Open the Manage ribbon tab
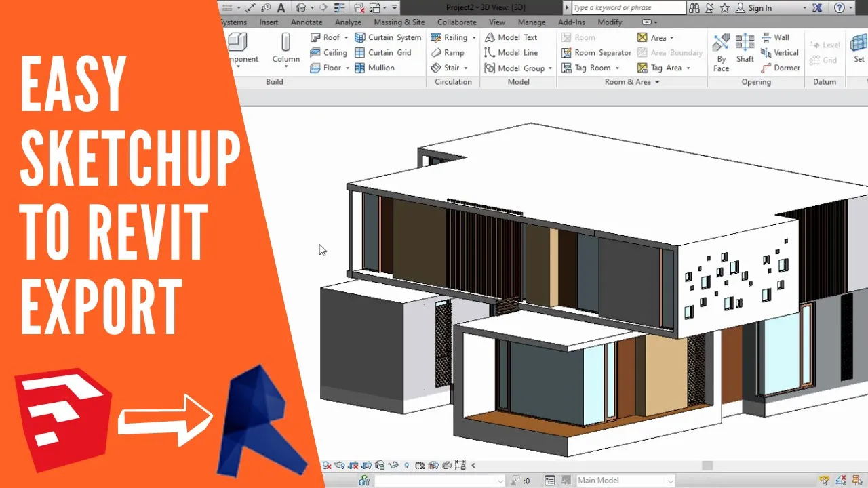Screen dimensions: 868x488 (532, 22)
